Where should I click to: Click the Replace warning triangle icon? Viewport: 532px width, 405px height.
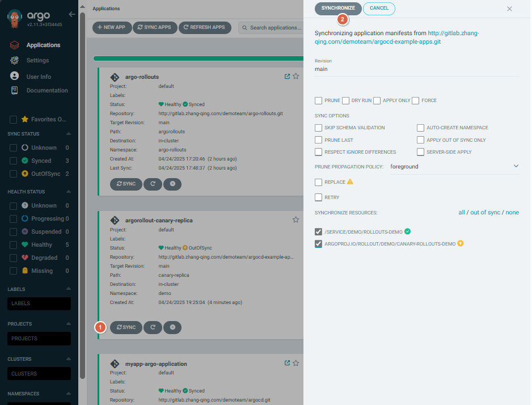(x=350, y=182)
